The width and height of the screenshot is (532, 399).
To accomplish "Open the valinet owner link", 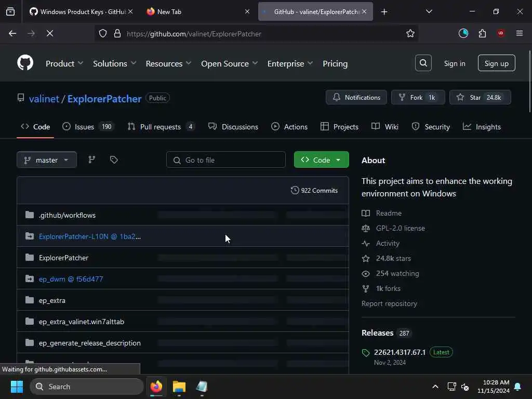I will [x=44, y=99].
